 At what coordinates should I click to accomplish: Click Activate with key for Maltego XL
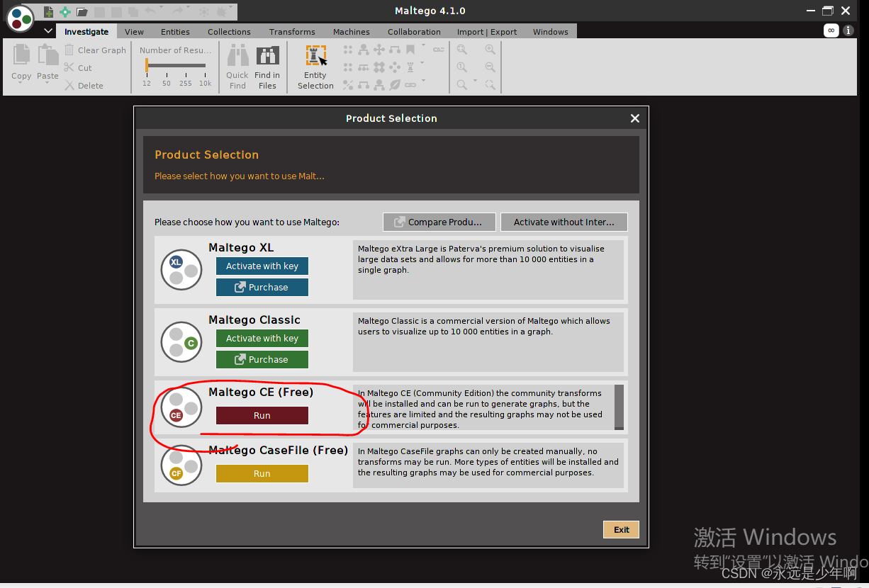point(262,266)
